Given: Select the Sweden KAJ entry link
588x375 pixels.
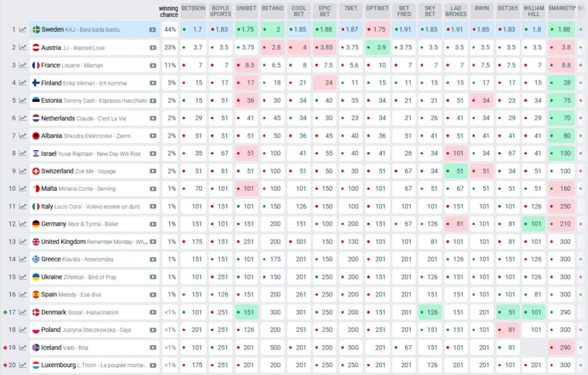Looking at the screenshot, I should click(80, 30).
